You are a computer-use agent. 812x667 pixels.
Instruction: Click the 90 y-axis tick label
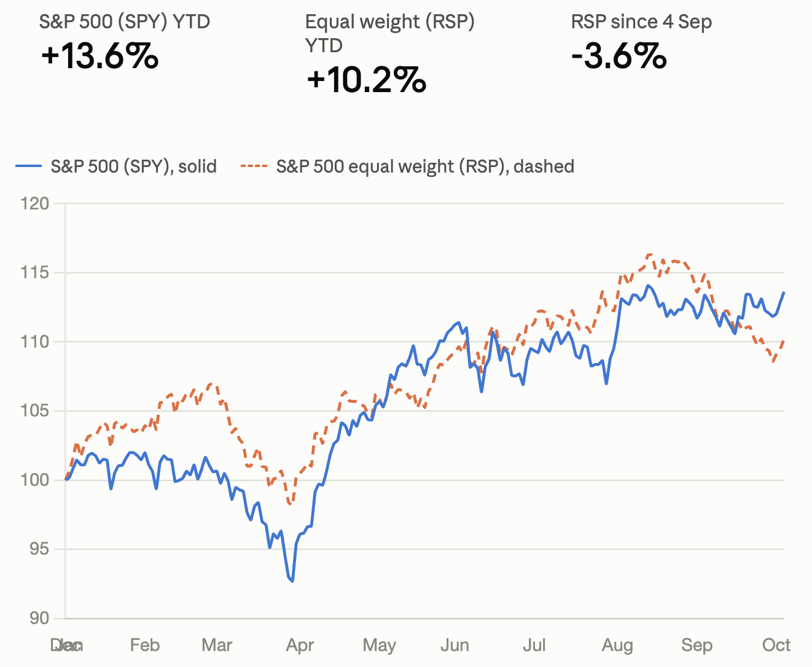tap(39, 618)
